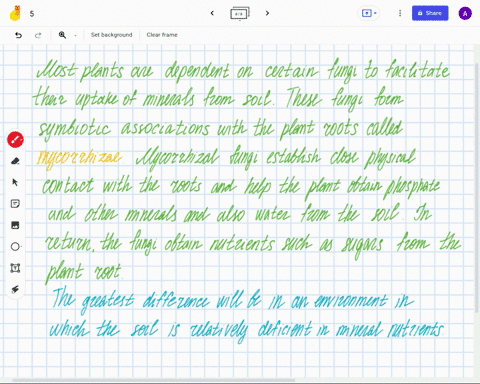Go to the next frame arrow
Screen dimensions: 480x384
click(267, 13)
